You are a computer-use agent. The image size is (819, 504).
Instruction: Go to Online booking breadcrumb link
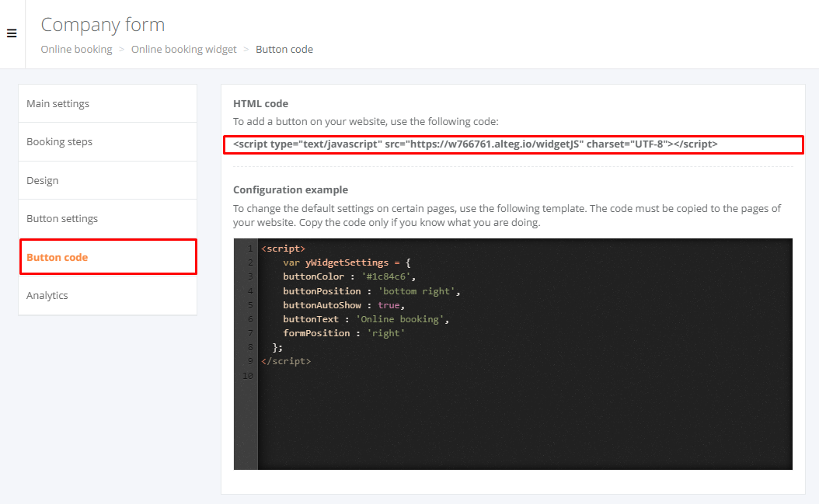(x=76, y=49)
